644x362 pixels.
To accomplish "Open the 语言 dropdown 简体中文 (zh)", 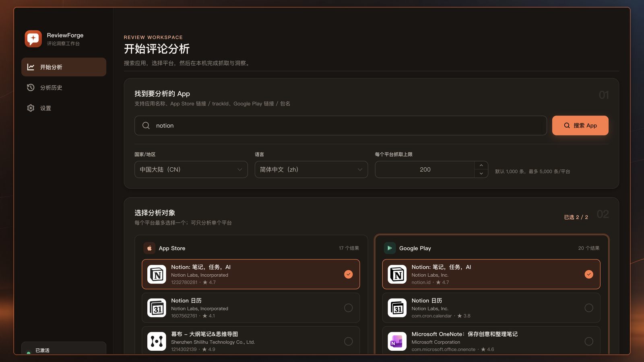I will (x=311, y=169).
